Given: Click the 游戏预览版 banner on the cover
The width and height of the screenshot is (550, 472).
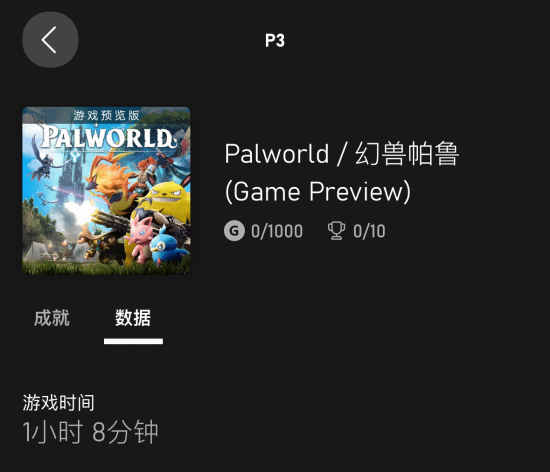Looking at the screenshot, I should pyautogui.click(x=106, y=115).
